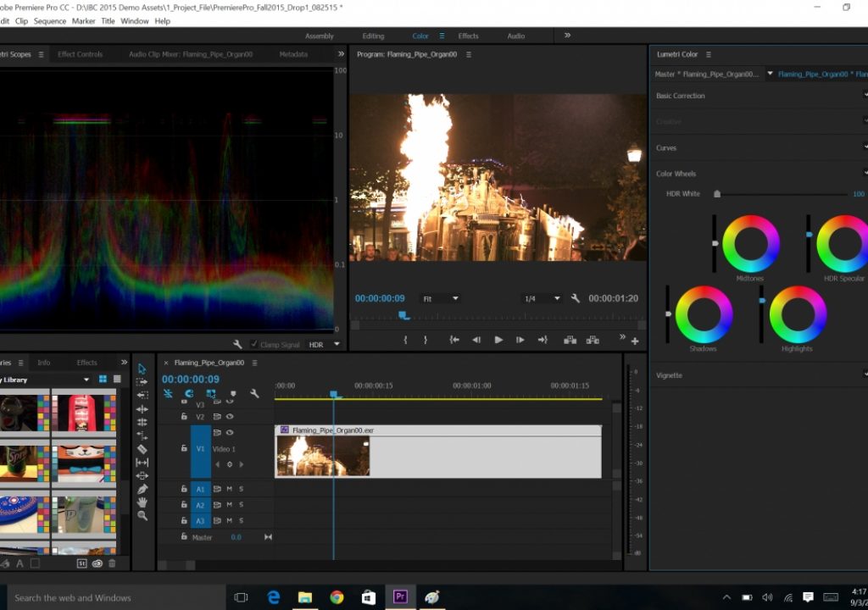Switch Libraries panel to list view
868x610 pixels.
(x=117, y=380)
